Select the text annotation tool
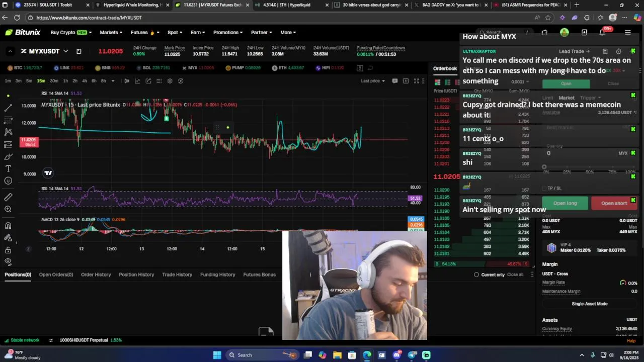This screenshot has height=362, width=644. click(8, 168)
